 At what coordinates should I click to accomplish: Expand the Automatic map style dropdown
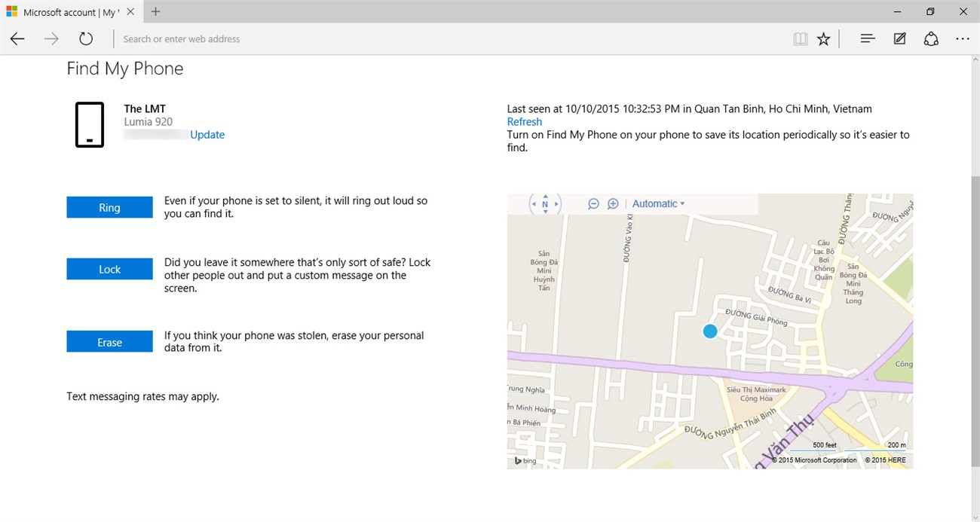pyautogui.click(x=658, y=204)
